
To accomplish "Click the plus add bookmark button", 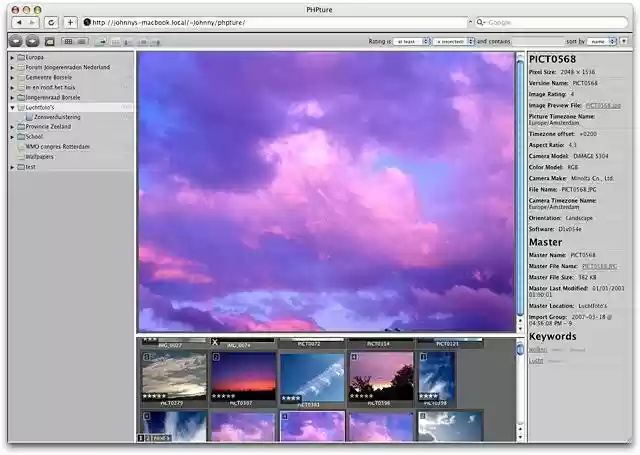I will pyautogui.click(x=71, y=22).
